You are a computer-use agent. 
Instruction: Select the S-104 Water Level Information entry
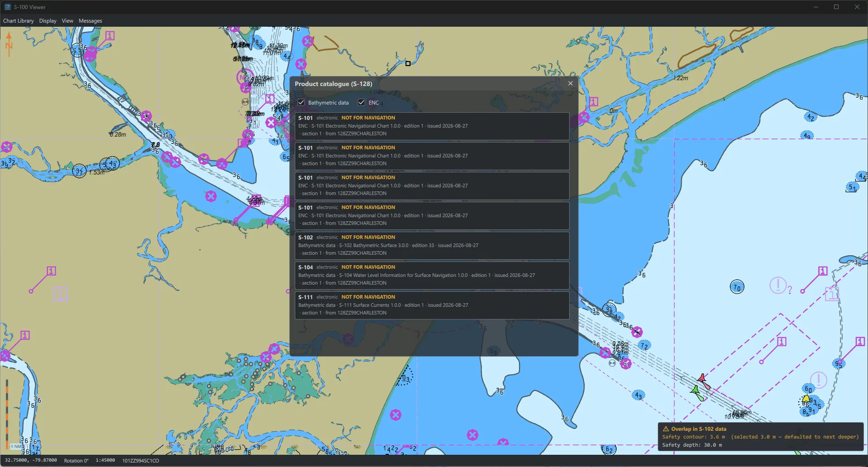(432, 275)
